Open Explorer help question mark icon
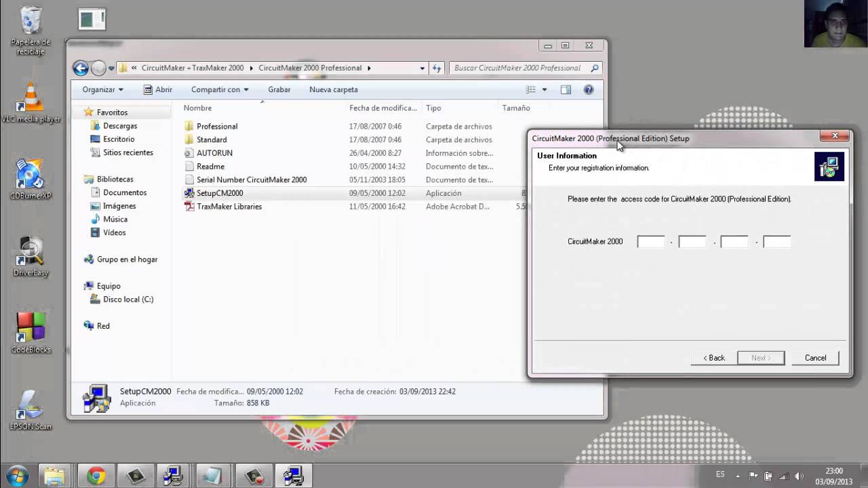This screenshot has height=488, width=868. tap(589, 89)
